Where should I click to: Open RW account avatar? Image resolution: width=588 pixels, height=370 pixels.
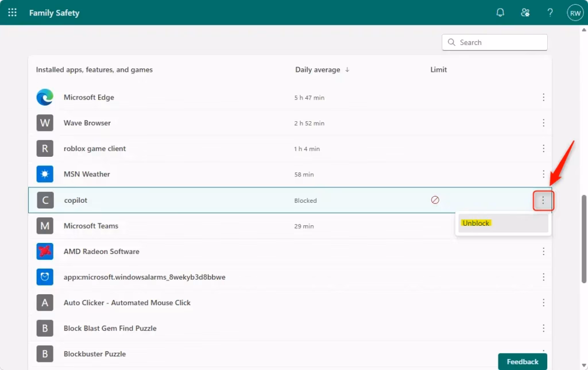coord(575,13)
